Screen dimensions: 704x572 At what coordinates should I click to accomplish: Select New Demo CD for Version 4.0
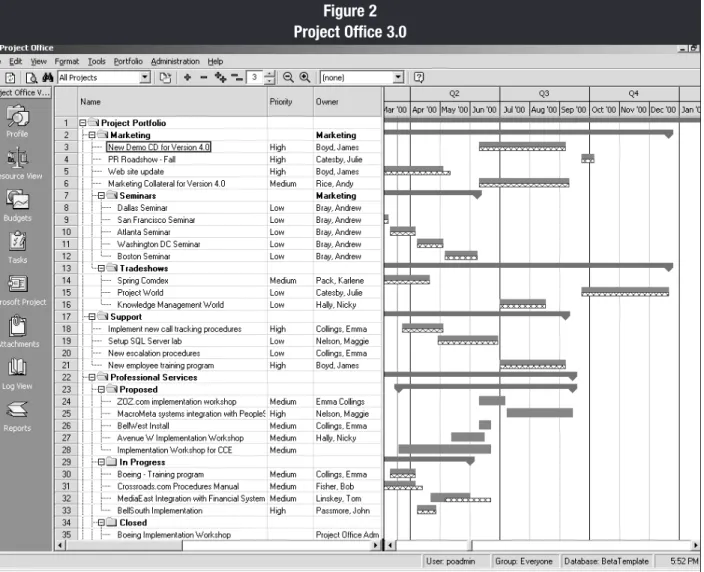(x=158, y=147)
